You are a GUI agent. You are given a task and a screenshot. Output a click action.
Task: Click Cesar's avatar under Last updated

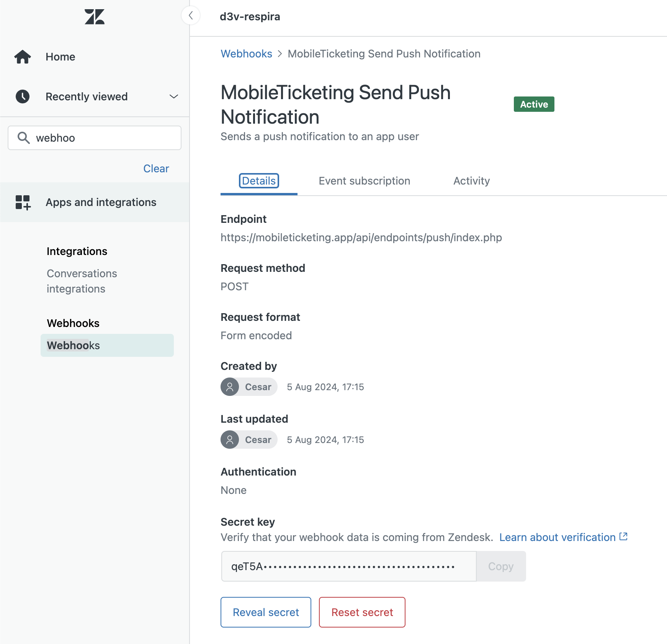tap(230, 440)
